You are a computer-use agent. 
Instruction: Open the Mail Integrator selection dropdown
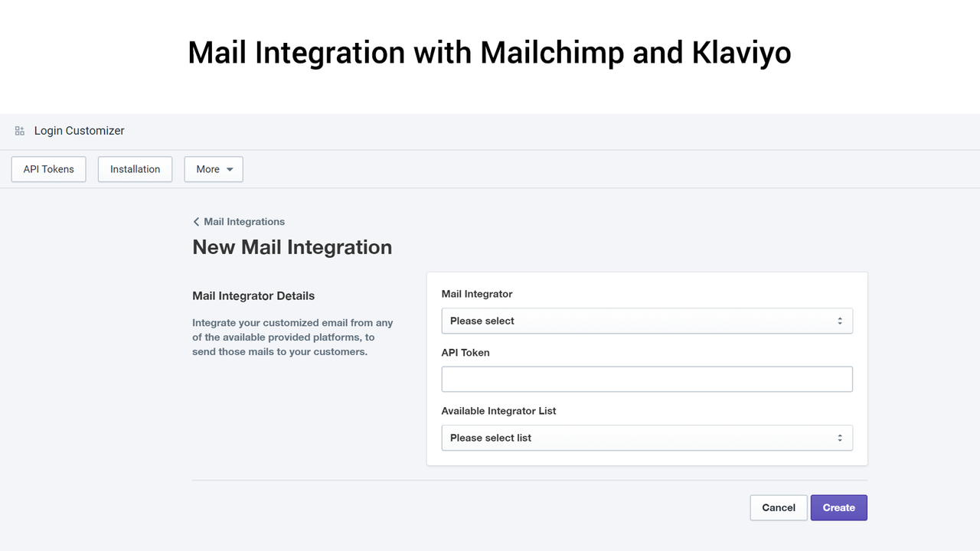coord(647,321)
